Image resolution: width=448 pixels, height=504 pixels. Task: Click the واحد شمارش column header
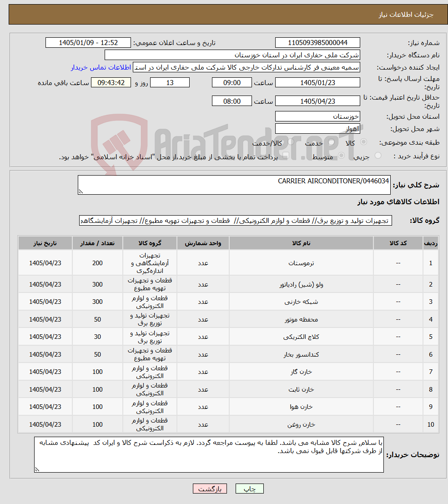pyautogui.click(x=203, y=243)
